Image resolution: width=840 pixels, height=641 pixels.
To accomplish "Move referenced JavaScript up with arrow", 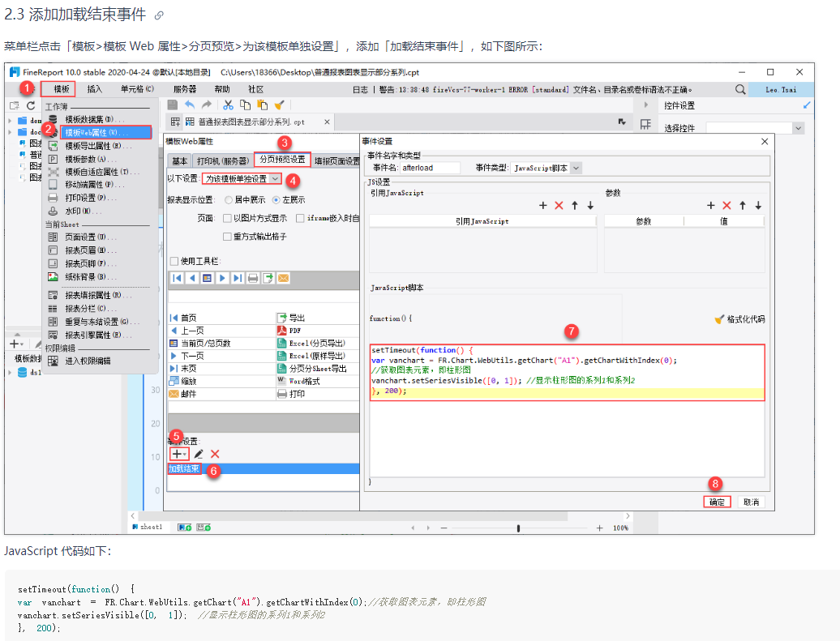I will pos(575,205).
